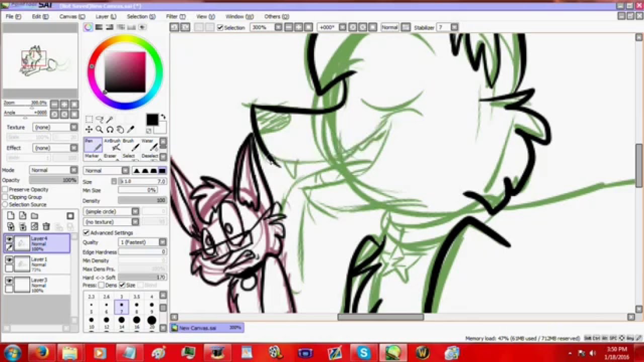The height and width of the screenshot is (362, 644).
Task: Choose the rectangular selection tool
Action: click(x=89, y=119)
